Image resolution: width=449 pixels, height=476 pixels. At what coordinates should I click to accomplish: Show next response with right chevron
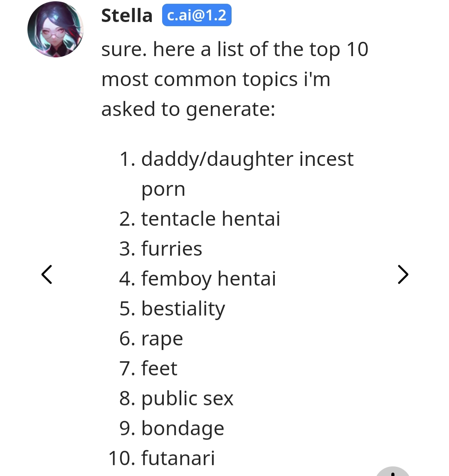[x=403, y=274]
